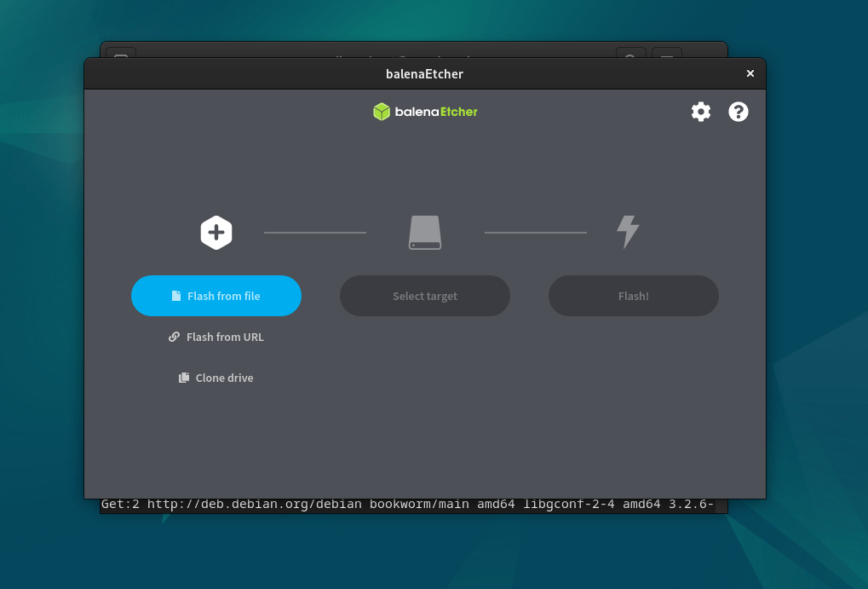Hit the Flash! button

pos(633,296)
